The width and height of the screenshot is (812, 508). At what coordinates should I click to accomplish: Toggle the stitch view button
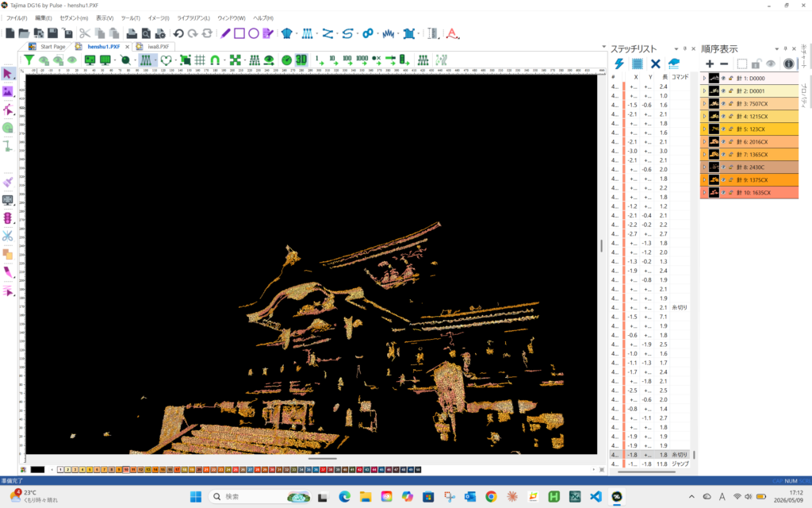(x=146, y=60)
